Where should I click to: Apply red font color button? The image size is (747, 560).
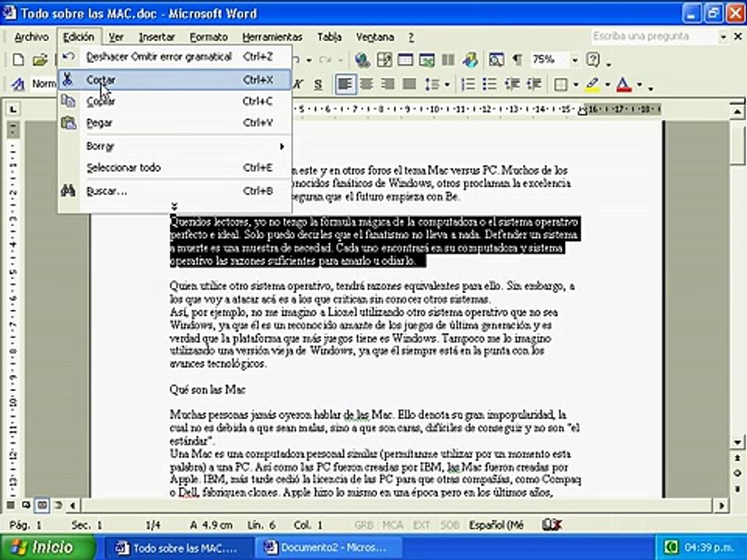[623, 85]
